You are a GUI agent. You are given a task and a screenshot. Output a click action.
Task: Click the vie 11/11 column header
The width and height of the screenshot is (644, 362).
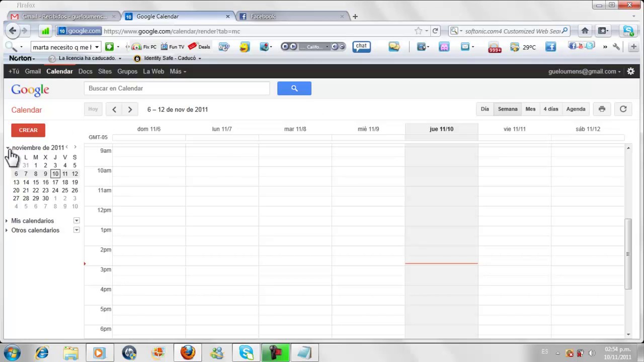click(x=514, y=129)
